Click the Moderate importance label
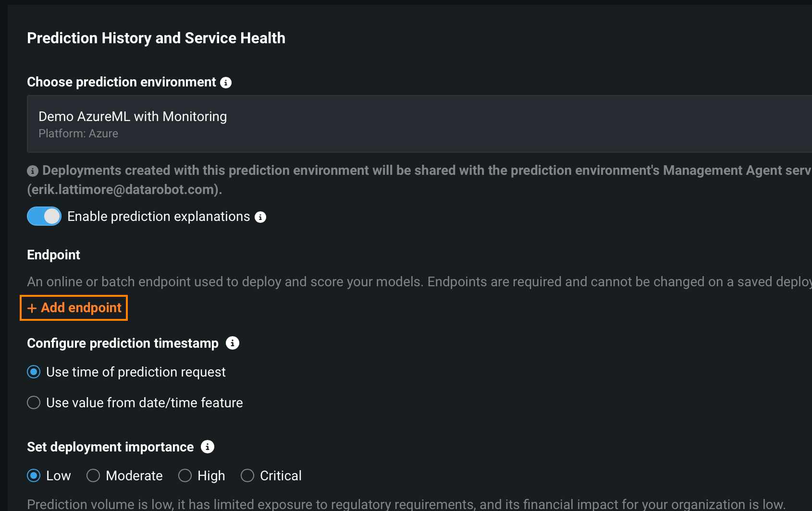 pyautogui.click(x=134, y=475)
